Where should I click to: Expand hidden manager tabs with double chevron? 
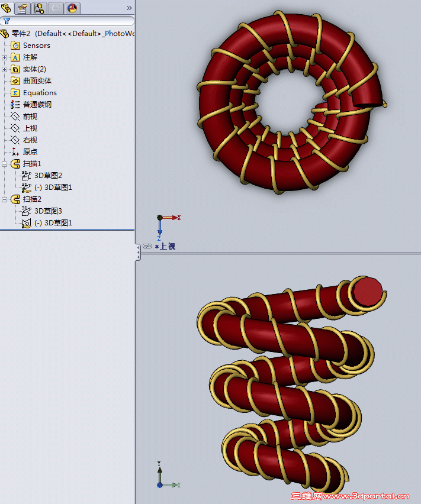click(129, 8)
